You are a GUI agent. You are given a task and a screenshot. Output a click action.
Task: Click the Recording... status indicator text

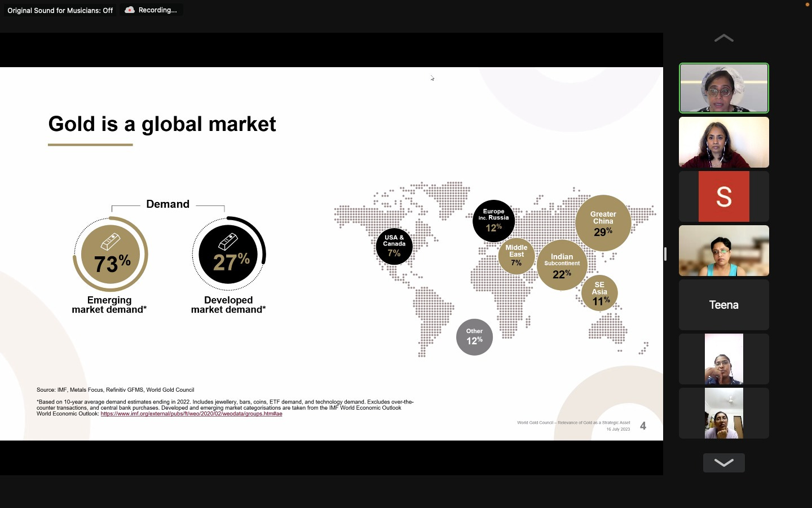[157, 10]
